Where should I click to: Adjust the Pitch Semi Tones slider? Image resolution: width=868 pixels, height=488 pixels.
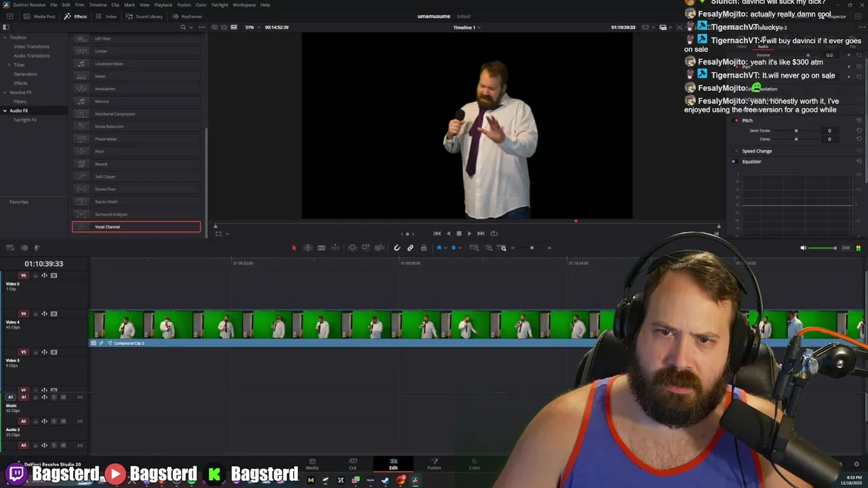(x=795, y=130)
